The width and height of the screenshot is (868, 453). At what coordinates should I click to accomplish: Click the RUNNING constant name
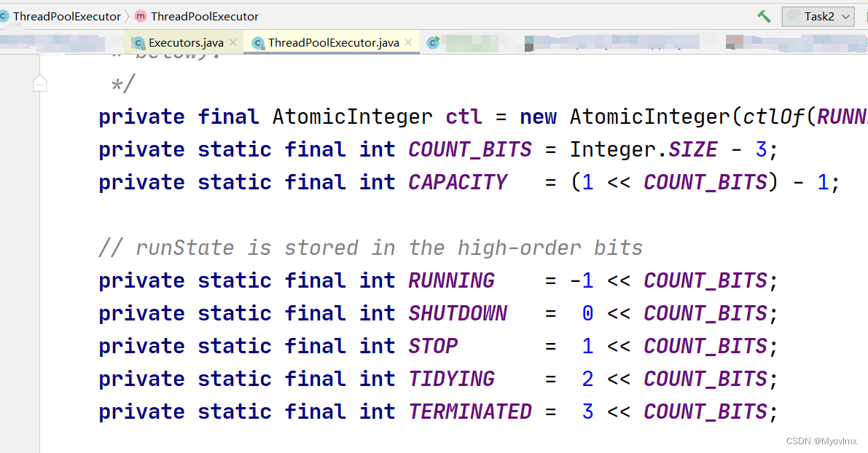(451, 280)
